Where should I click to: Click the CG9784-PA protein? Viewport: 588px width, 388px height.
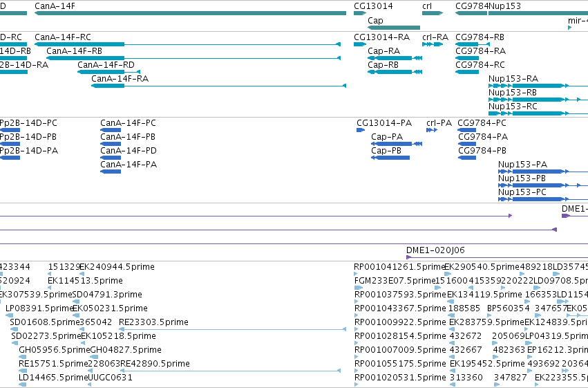483,137
